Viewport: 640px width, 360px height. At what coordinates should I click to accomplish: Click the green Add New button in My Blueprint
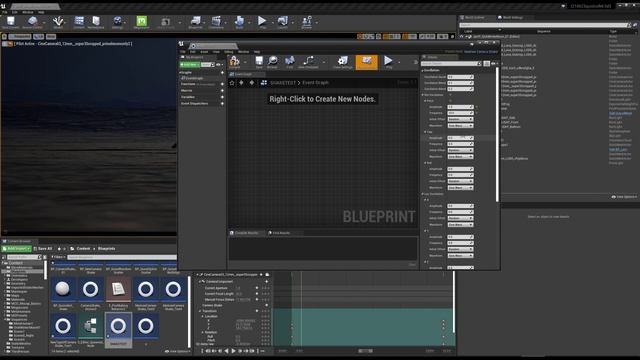tap(189, 64)
